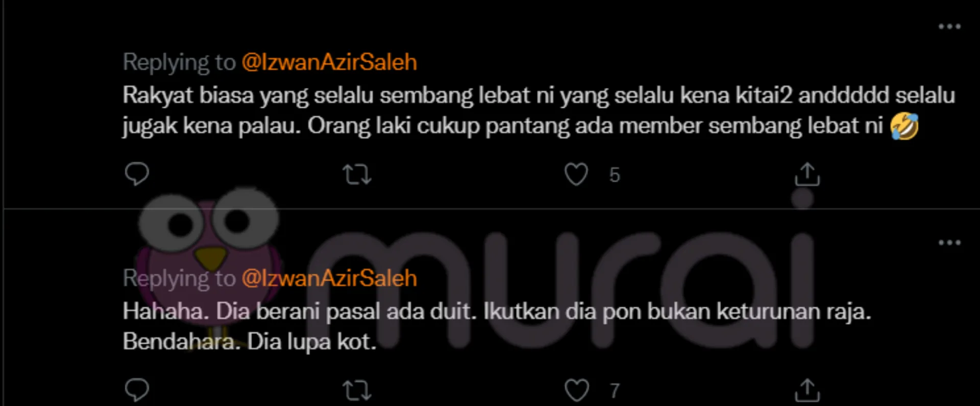Retweet the 'Hahaha. Dia berani' tweet
The height and width of the screenshot is (406, 980).
point(357,391)
